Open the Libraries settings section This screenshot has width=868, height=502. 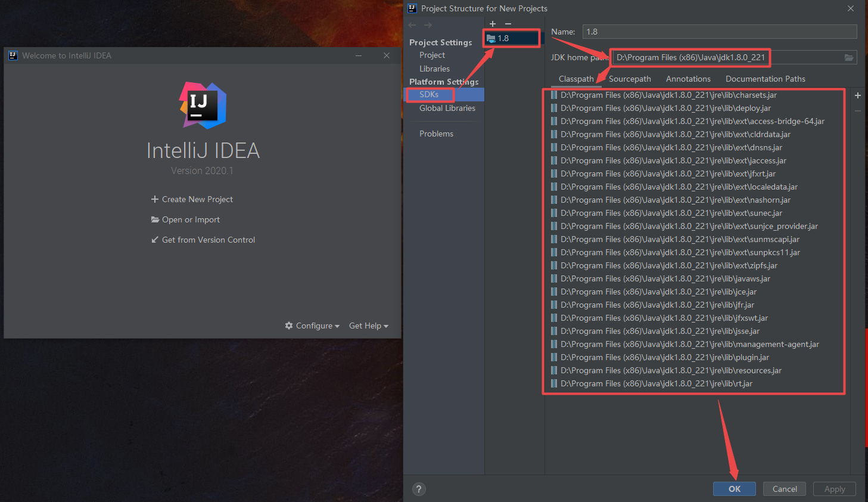coord(434,69)
